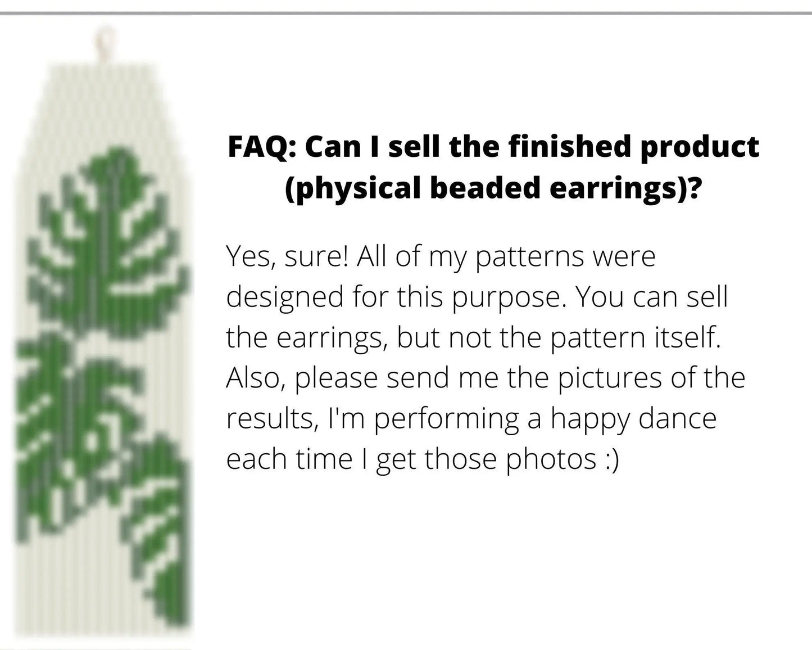
Task: Click the smiley emoticon ending the paragraph
Action: click(x=611, y=459)
